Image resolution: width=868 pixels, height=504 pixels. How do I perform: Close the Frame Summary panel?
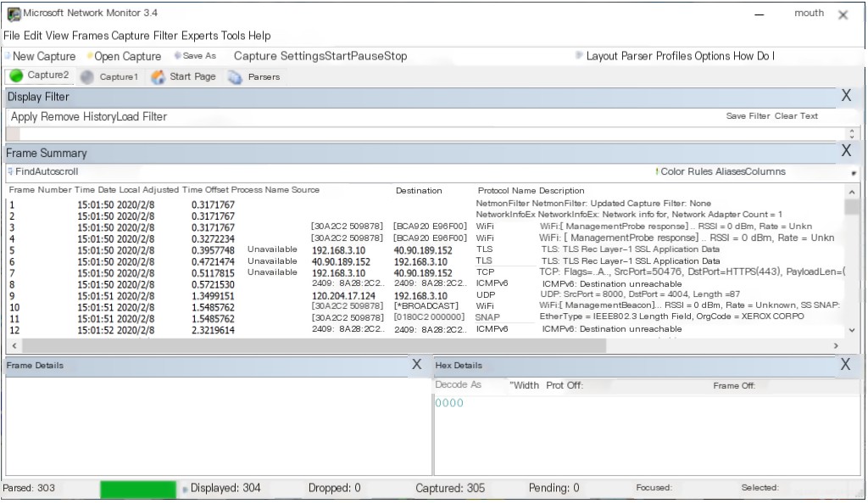[x=847, y=151]
